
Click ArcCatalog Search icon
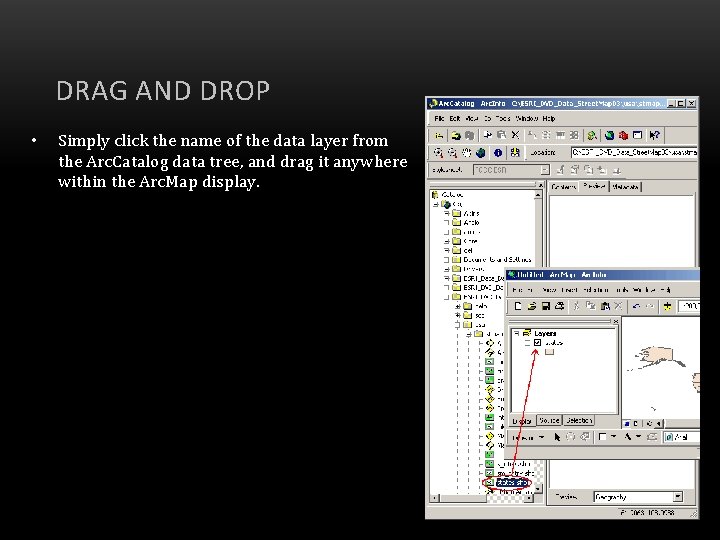(x=592, y=135)
